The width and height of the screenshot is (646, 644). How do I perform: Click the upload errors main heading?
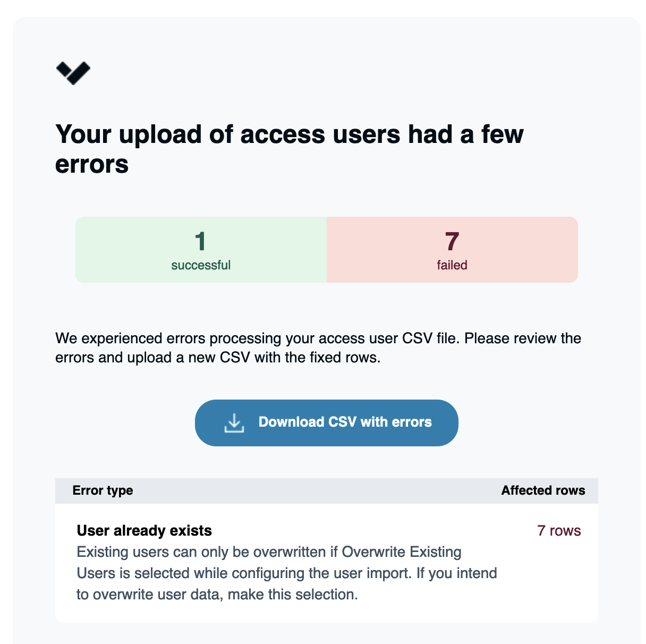click(290, 134)
